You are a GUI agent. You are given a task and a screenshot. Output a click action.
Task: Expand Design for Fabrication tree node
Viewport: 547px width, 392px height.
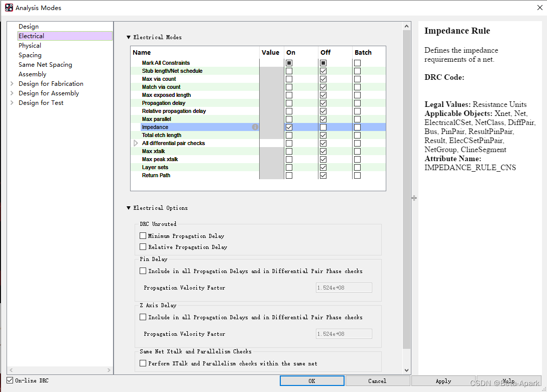(x=12, y=84)
